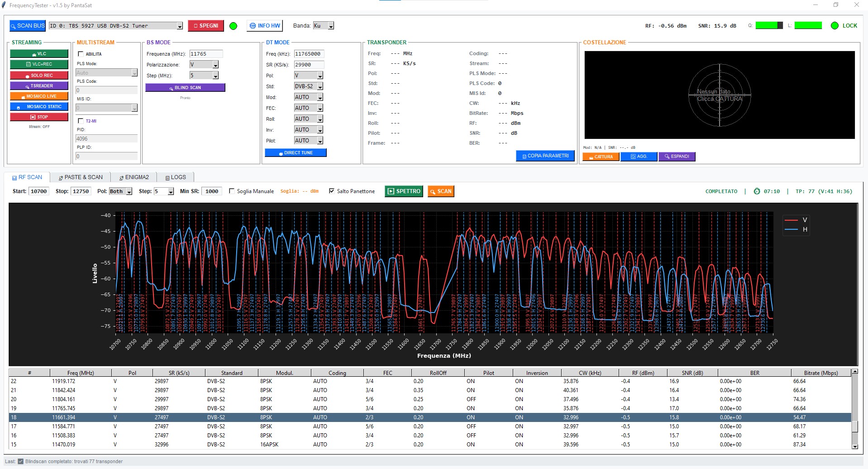Click the SPETTRO button
The width and height of the screenshot is (868, 469).
tap(404, 191)
